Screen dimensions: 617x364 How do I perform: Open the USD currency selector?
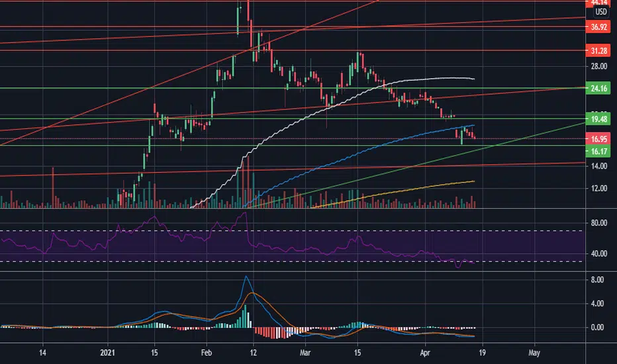pos(601,12)
